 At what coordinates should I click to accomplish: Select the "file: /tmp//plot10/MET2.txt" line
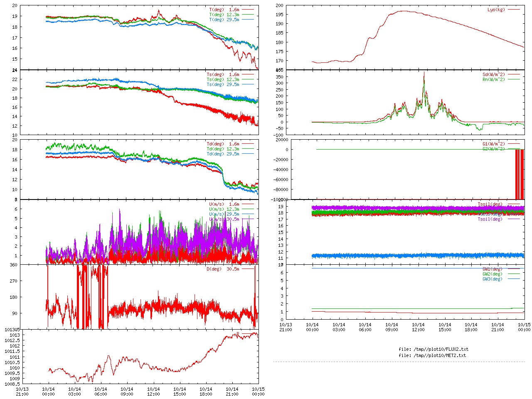[432, 355]
